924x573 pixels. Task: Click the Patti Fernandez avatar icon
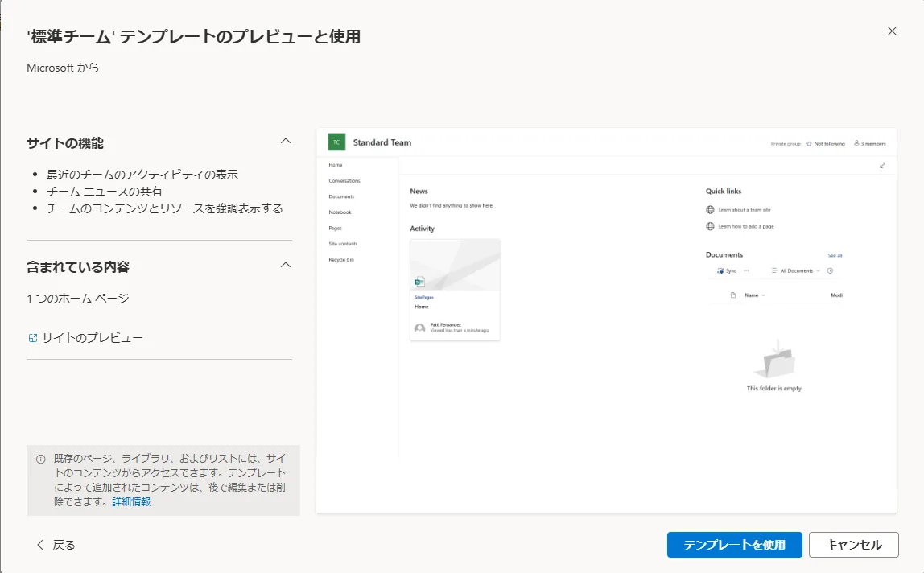click(x=419, y=328)
